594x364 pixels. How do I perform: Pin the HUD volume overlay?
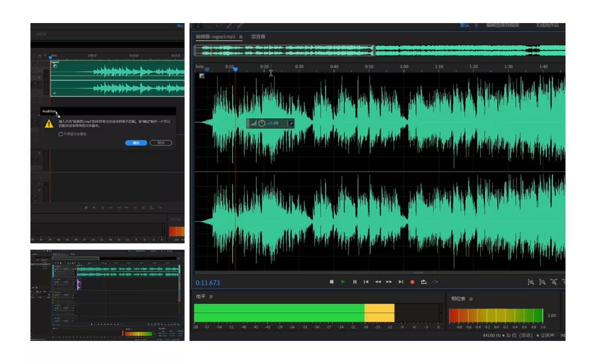pyautogui.click(x=291, y=123)
